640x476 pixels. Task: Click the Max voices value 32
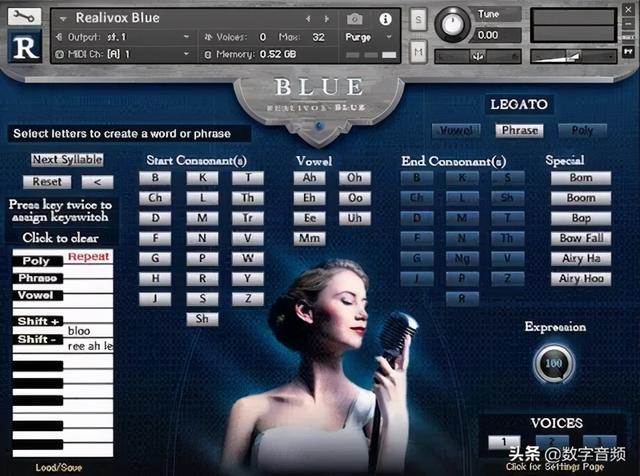click(x=318, y=37)
